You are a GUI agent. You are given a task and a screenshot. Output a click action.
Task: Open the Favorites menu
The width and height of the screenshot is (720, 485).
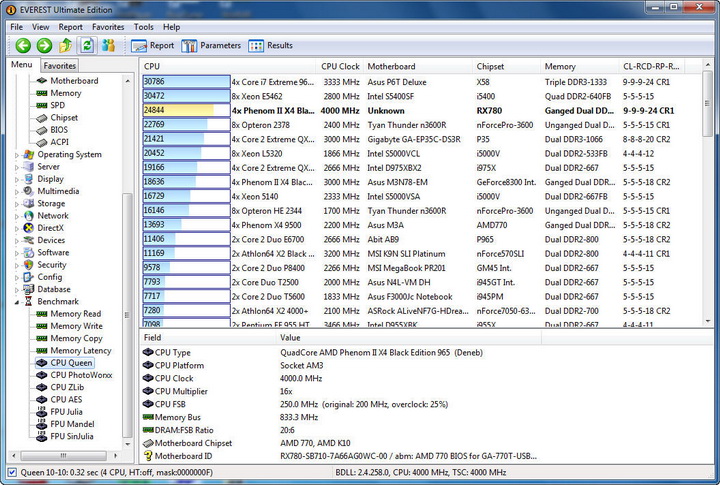108,27
